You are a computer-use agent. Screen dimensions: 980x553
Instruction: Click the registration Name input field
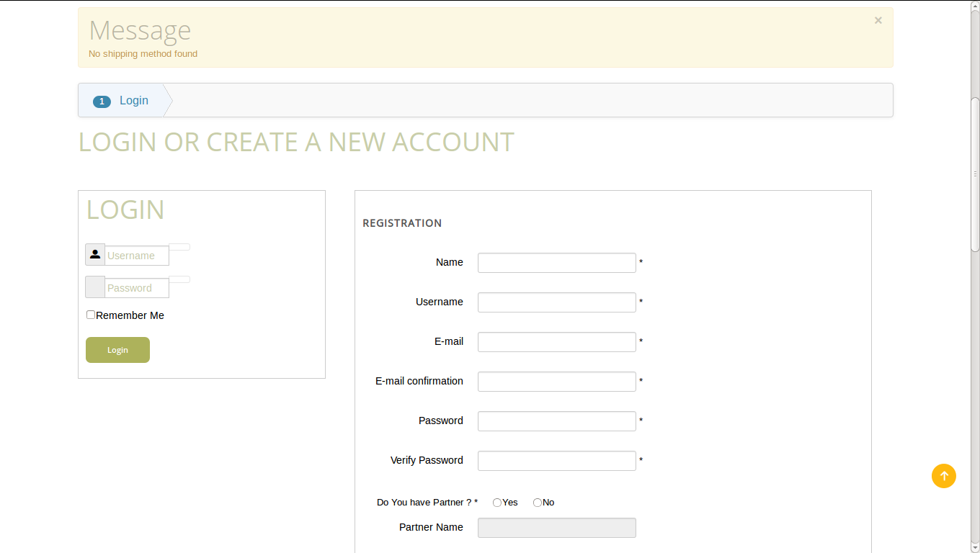(556, 263)
